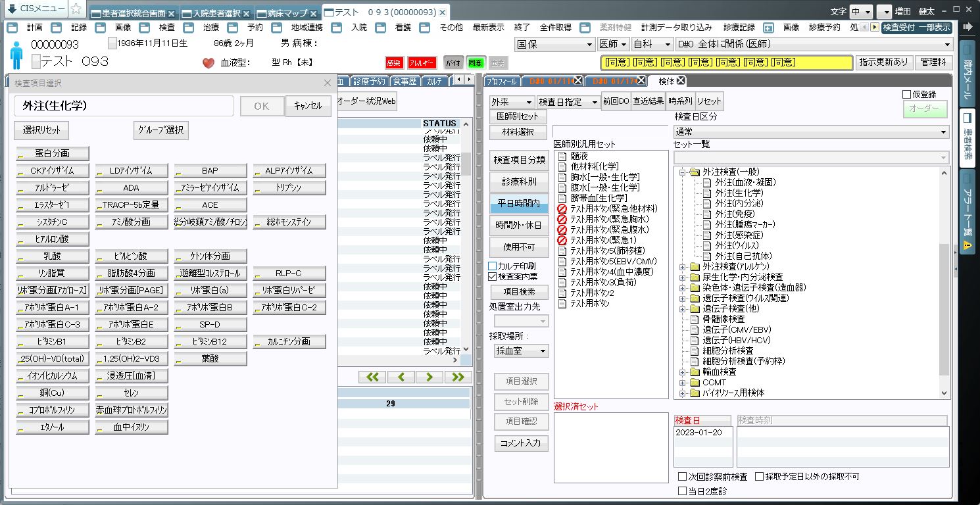Toggle the カルテ印刷 checkbox

[492, 266]
